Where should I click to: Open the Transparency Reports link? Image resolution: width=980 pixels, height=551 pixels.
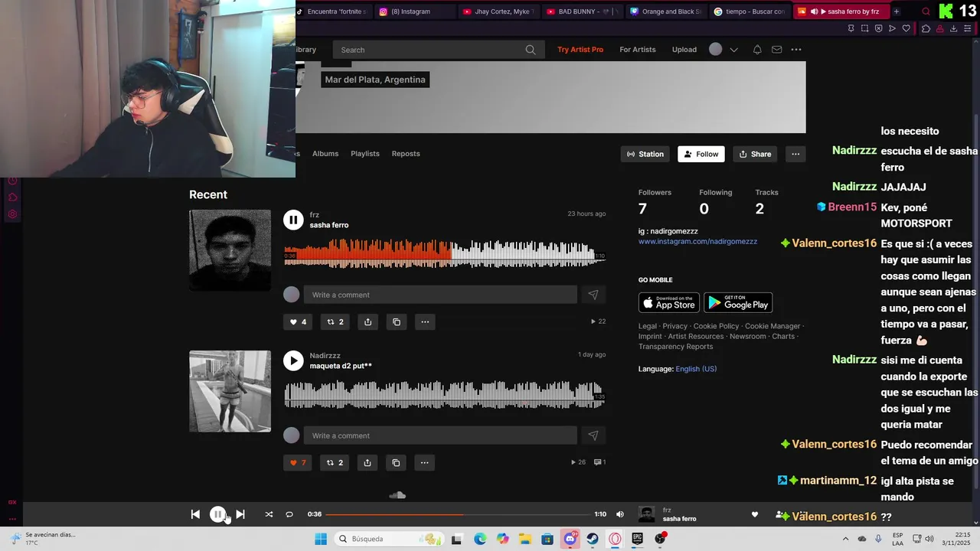pos(675,347)
